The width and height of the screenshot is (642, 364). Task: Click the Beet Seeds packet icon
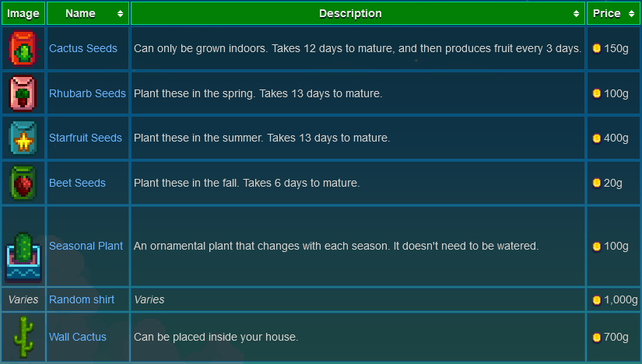coord(23,183)
